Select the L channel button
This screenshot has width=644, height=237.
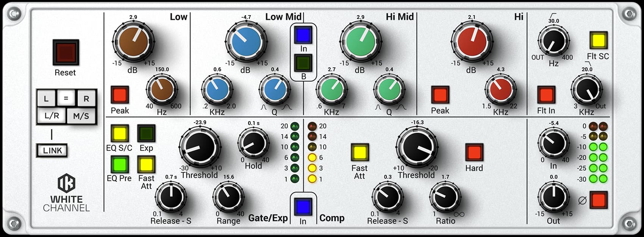click(x=46, y=99)
